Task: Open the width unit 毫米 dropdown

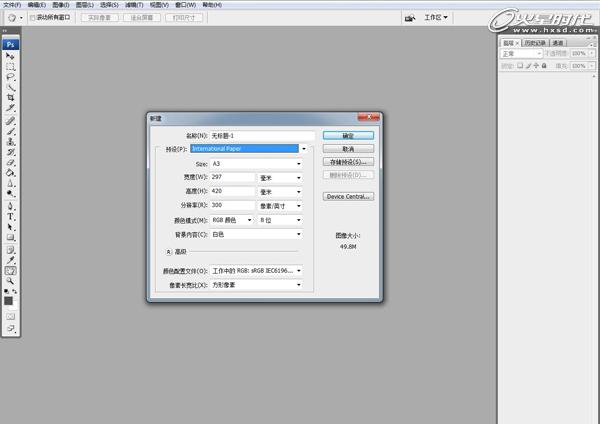Action: coord(299,178)
